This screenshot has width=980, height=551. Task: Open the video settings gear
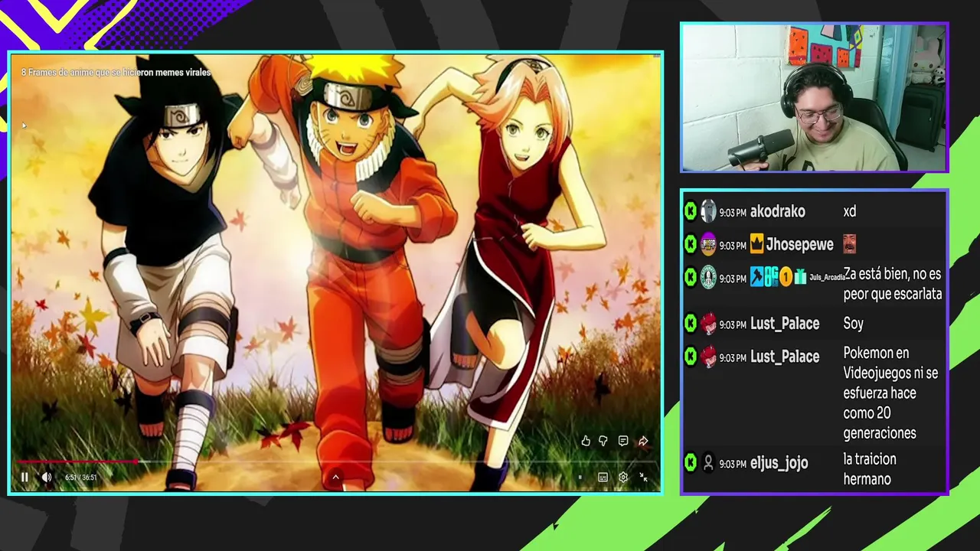tap(623, 477)
